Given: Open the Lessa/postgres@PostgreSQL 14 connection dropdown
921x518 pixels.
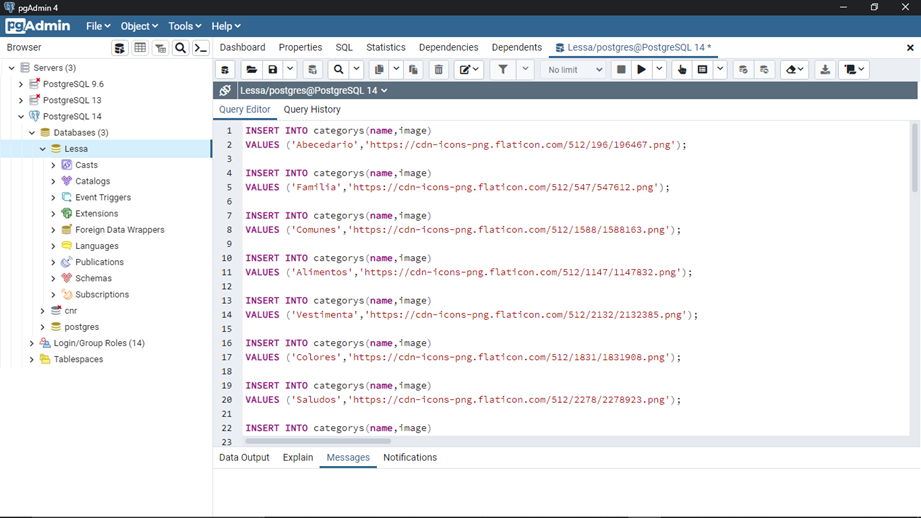Looking at the screenshot, I should (x=314, y=90).
